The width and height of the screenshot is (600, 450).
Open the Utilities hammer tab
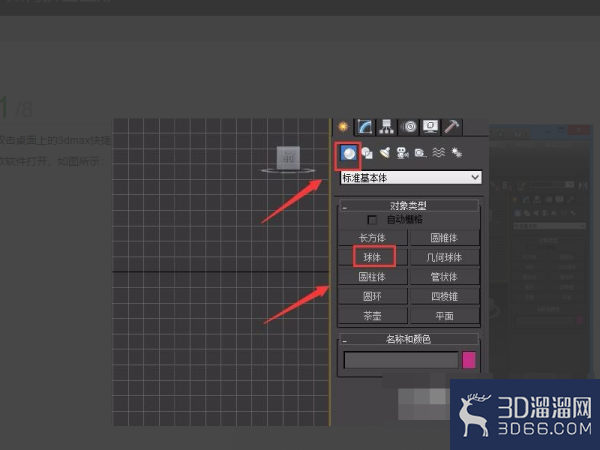(x=452, y=127)
